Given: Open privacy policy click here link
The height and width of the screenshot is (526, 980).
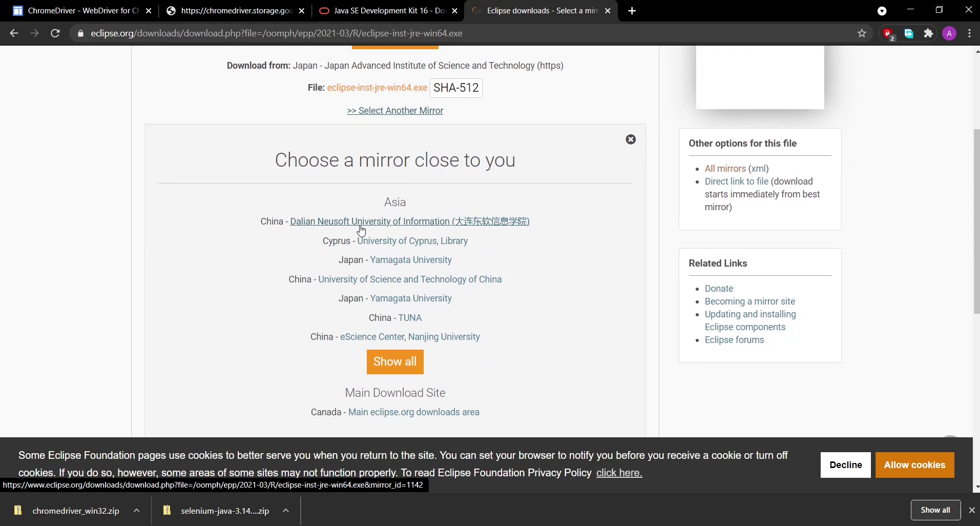Looking at the screenshot, I should click(619, 473).
